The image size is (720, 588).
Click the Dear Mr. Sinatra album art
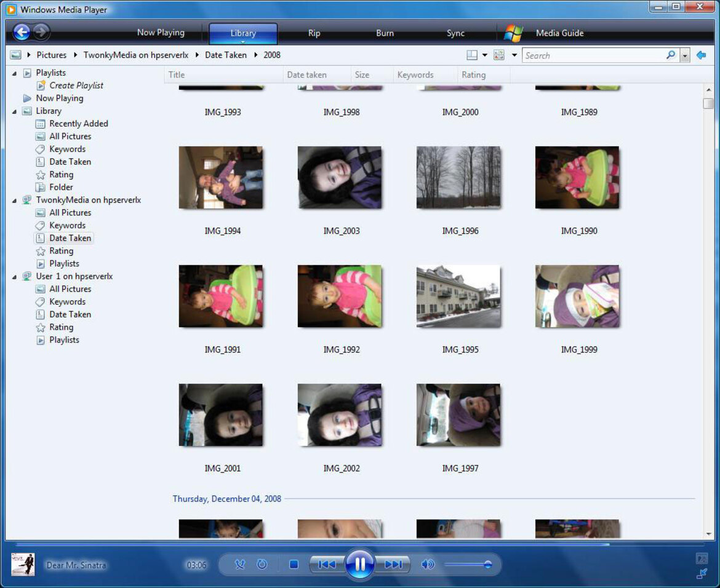23,565
